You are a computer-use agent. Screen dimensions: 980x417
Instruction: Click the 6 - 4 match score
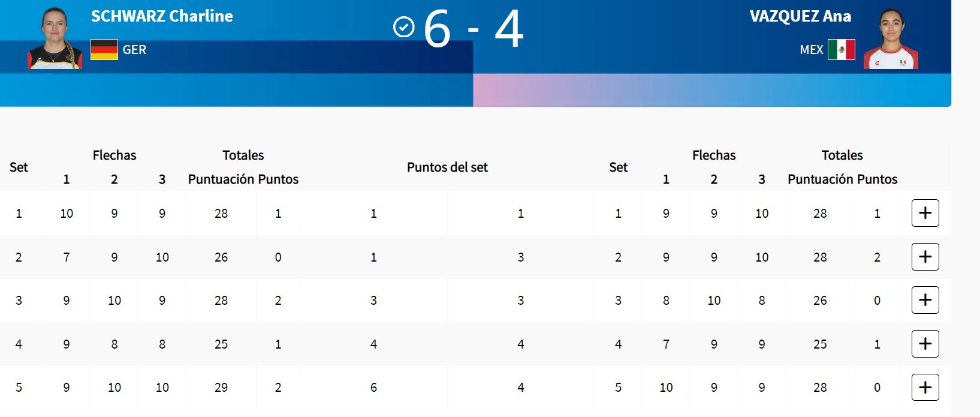click(x=474, y=29)
